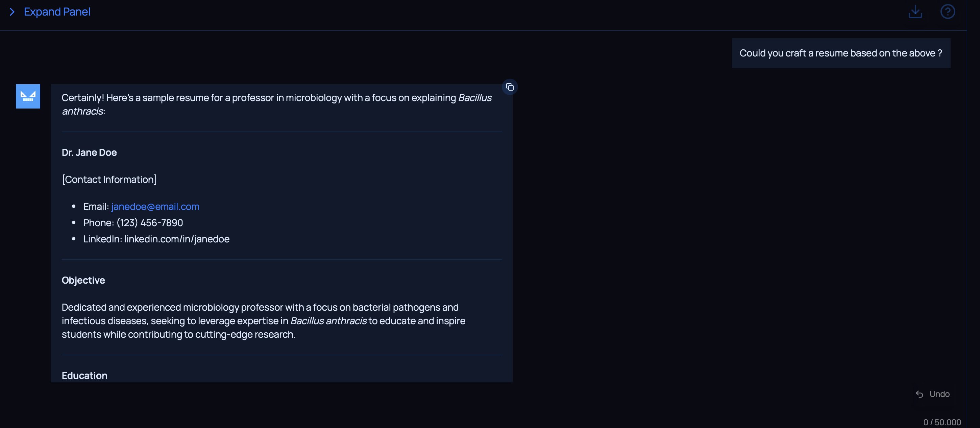Click the phone number (123) 456-7890
Image resolution: width=980 pixels, height=428 pixels.
(x=149, y=223)
